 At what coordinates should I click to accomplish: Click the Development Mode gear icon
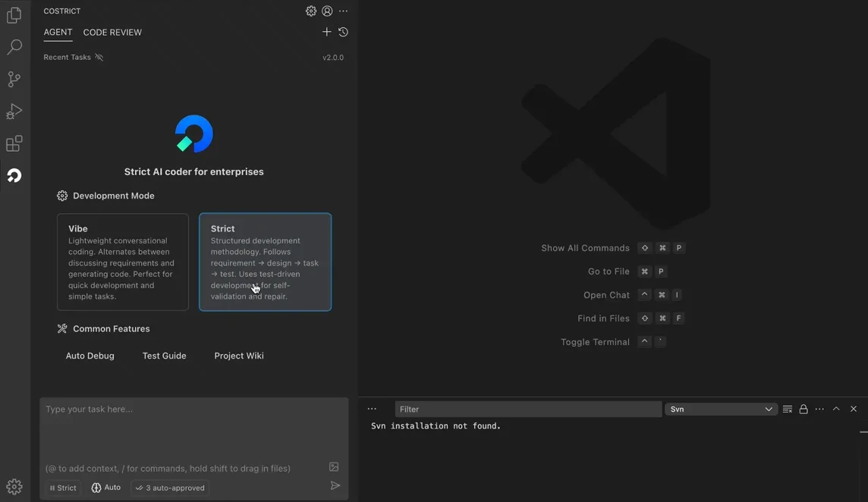pyautogui.click(x=62, y=196)
